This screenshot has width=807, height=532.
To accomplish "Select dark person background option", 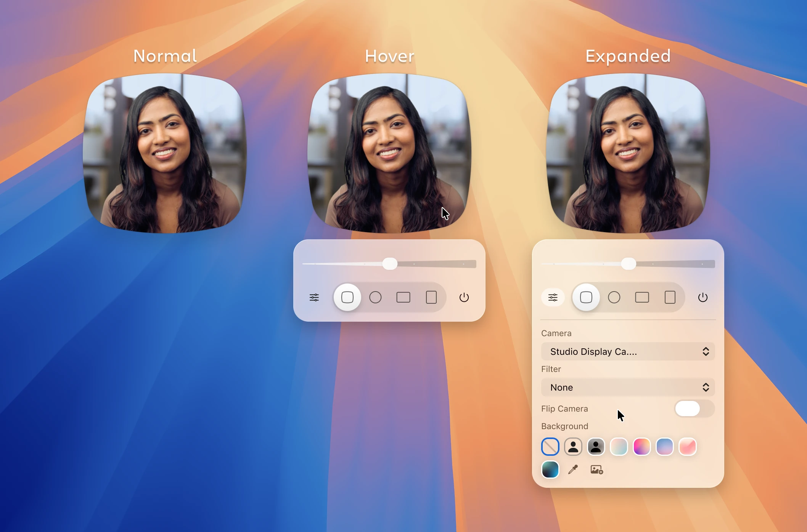I will [x=596, y=447].
